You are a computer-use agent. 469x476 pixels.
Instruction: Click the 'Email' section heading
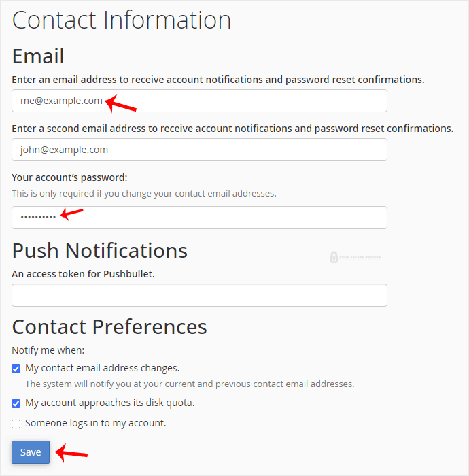coord(38,56)
